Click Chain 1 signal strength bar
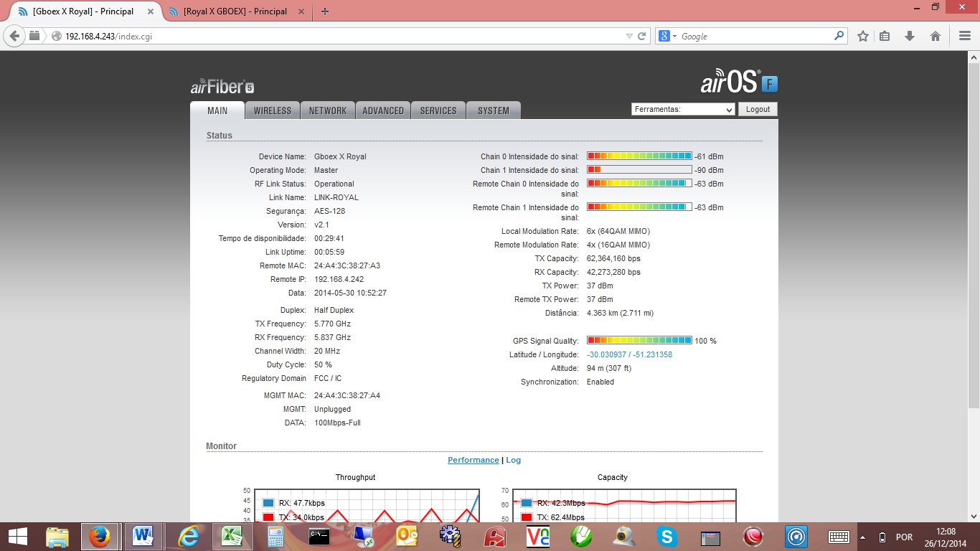This screenshot has width=980, height=551. point(639,169)
